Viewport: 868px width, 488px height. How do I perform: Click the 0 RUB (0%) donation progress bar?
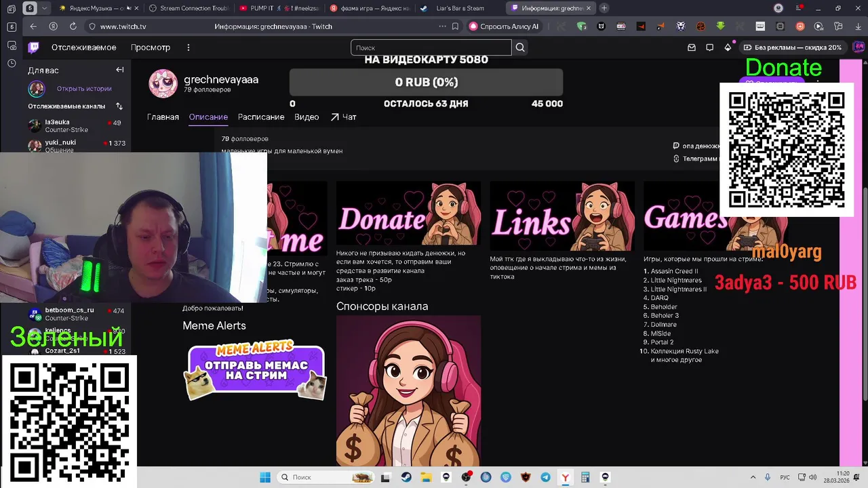tap(426, 82)
